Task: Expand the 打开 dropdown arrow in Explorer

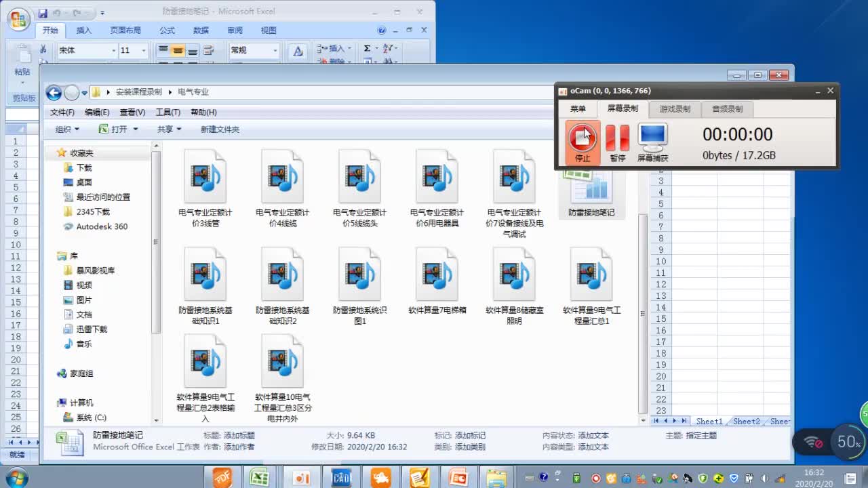Action: point(136,129)
